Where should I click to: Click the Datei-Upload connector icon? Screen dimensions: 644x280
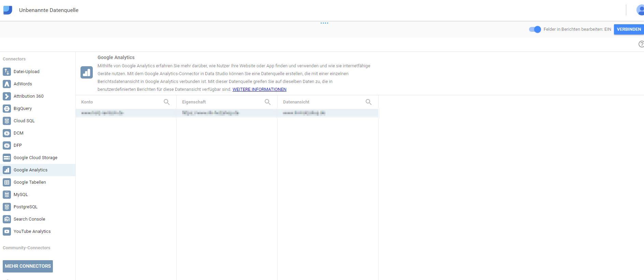point(7,72)
